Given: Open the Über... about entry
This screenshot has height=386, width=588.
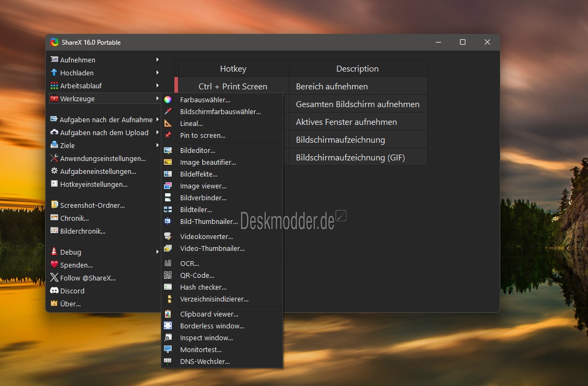Looking at the screenshot, I should pyautogui.click(x=105, y=304).
